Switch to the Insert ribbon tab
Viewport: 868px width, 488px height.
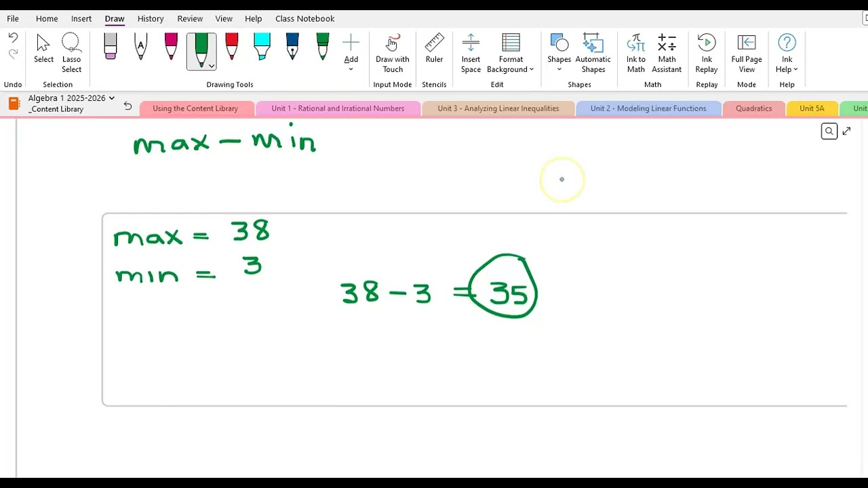81,18
